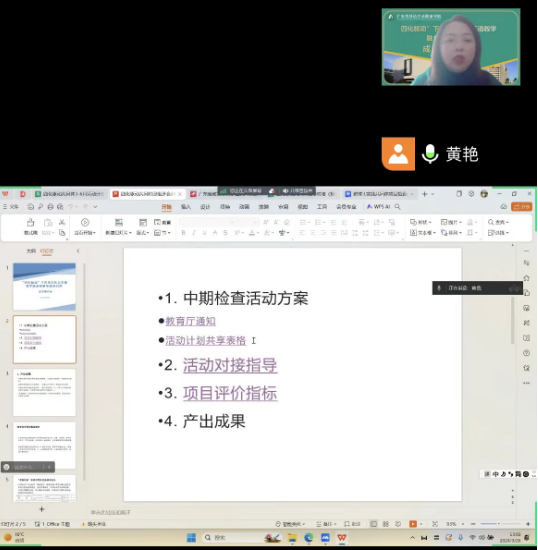Click the Slide Sorter view icon in the status bar

click(x=386, y=524)
